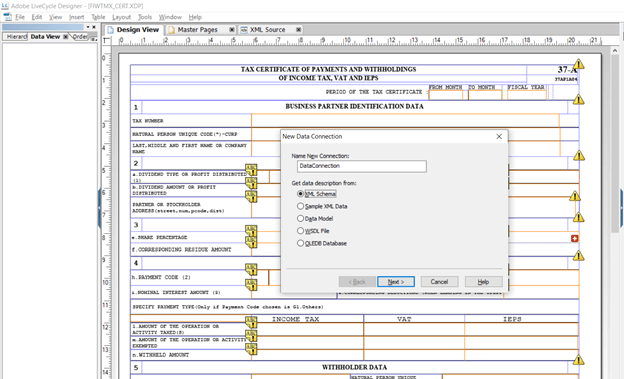Click warning icon beside partner or stockholder address row
624x379 pixels.
click(575, 196)
